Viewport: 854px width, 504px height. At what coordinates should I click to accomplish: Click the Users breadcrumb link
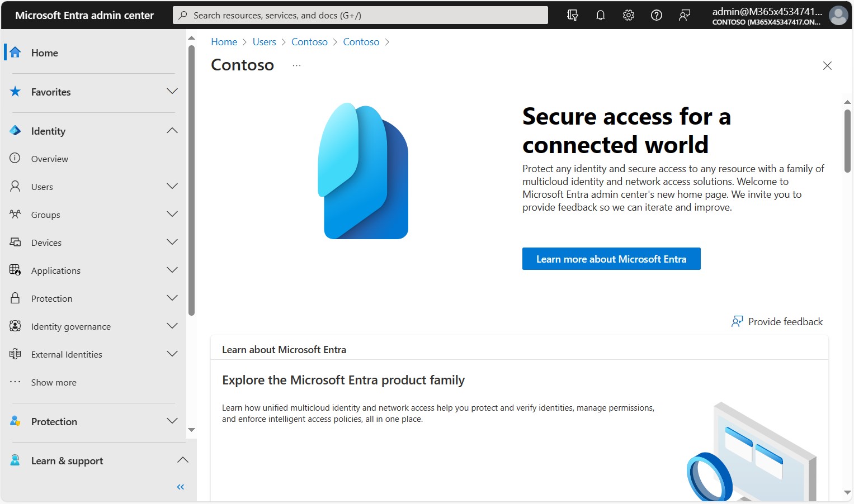(x=264, y=42)
